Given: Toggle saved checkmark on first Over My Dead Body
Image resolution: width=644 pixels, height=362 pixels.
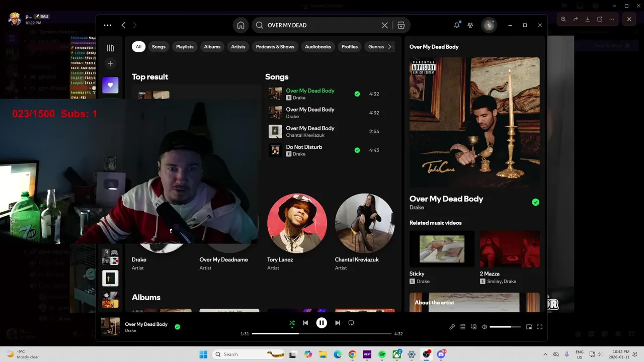Looking at the screenshot, I should pos(357,94).
